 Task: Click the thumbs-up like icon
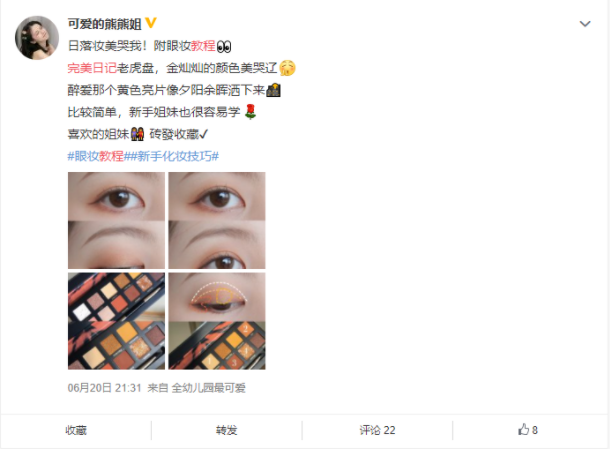click(524, 429)
